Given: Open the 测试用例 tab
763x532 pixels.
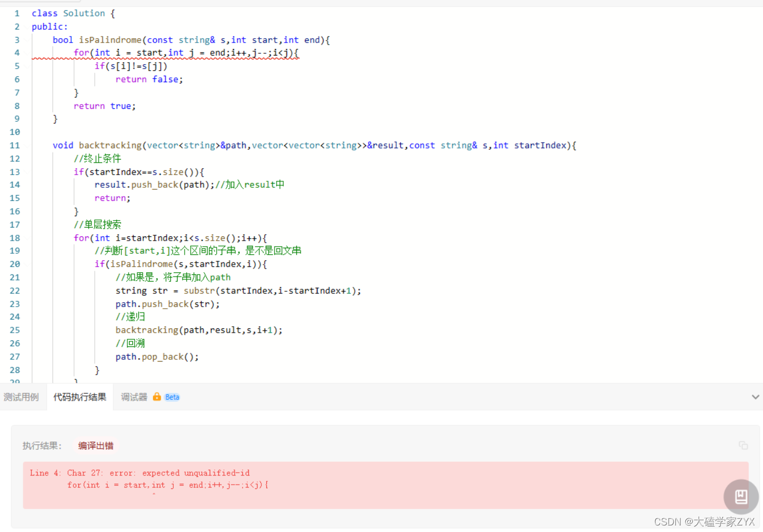Looking at the screenshot, I should pyautogui.click(x=21, y=397).
